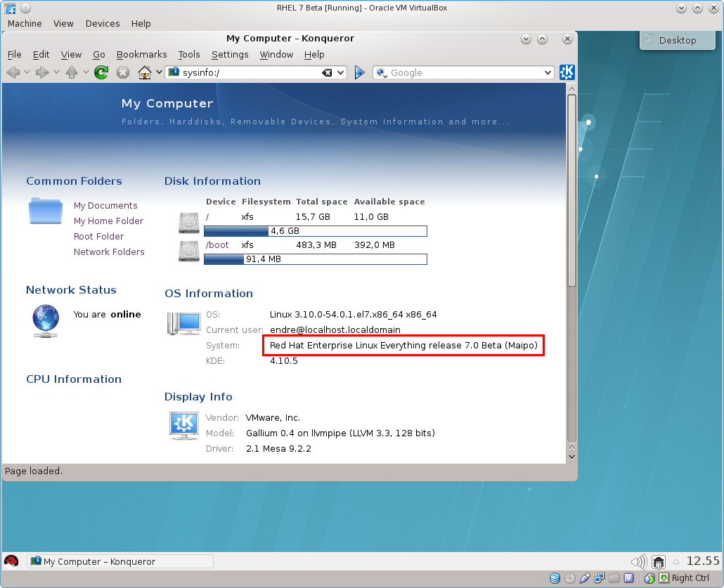Click VirtualBox USB pen status icon
Screen dimensions: 724x588
(585, 578)
